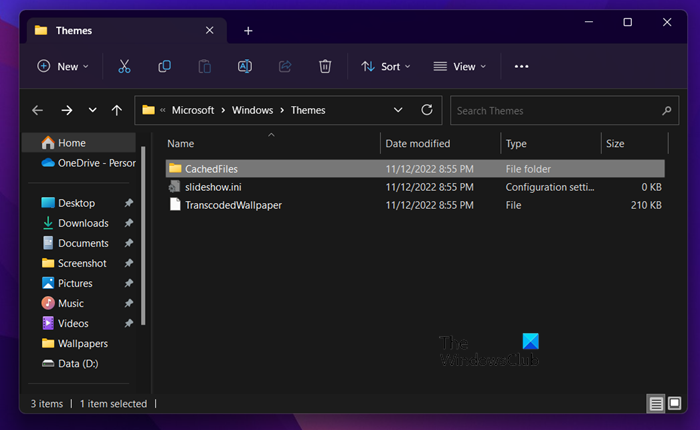
Task: Open the address bar history dropdown
Action: coord(398,110)
